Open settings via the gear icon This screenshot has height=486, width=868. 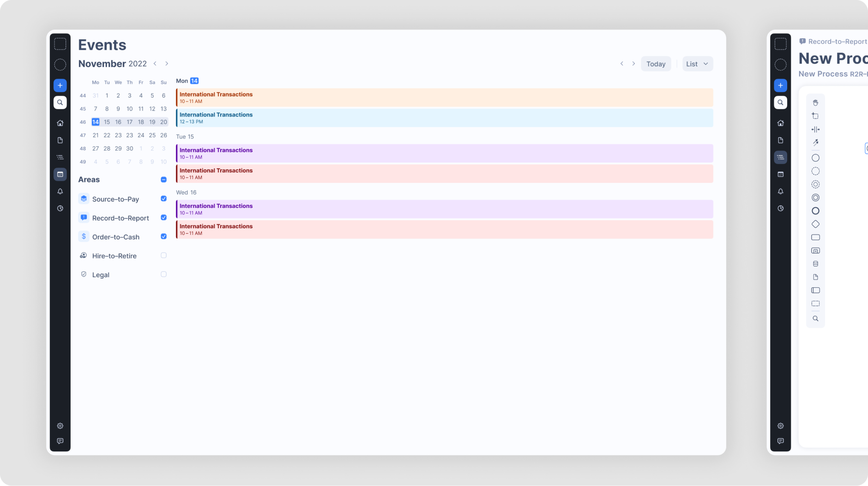(60, 425)
